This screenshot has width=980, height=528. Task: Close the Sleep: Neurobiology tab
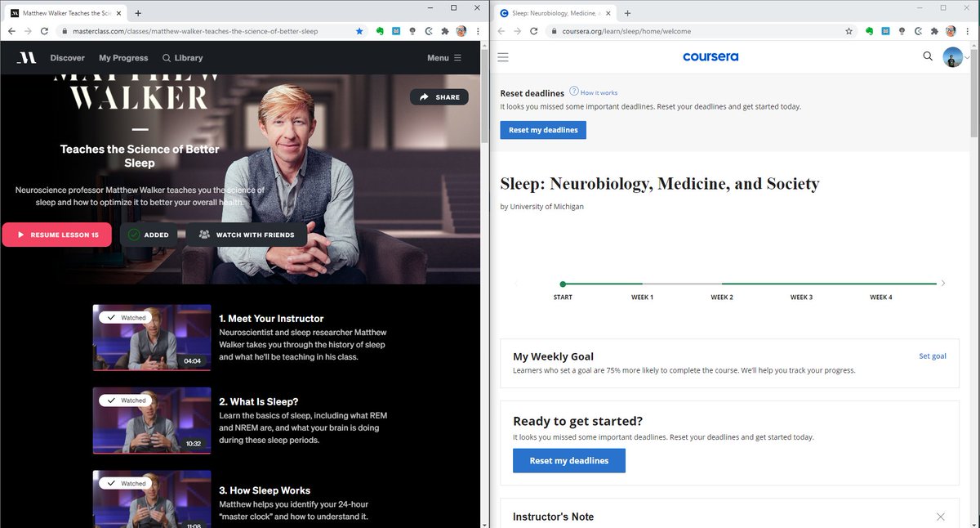(608, 13)
